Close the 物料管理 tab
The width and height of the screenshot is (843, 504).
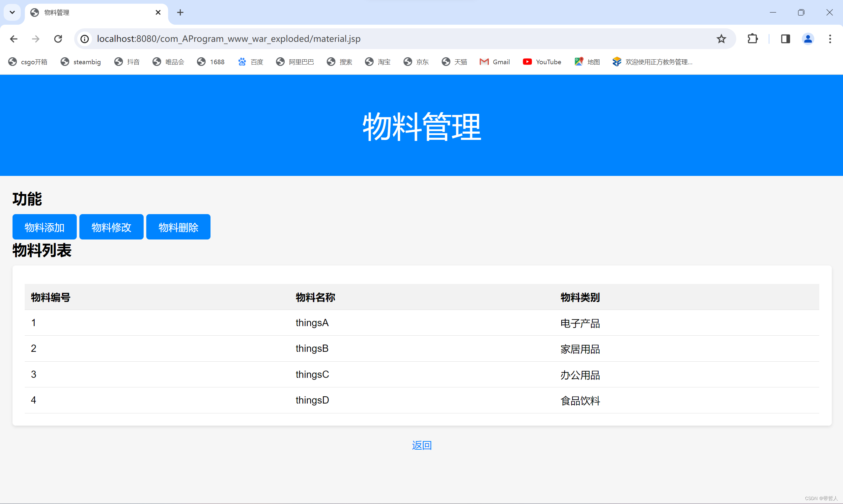pyautogui.click(x=158, y=13)
